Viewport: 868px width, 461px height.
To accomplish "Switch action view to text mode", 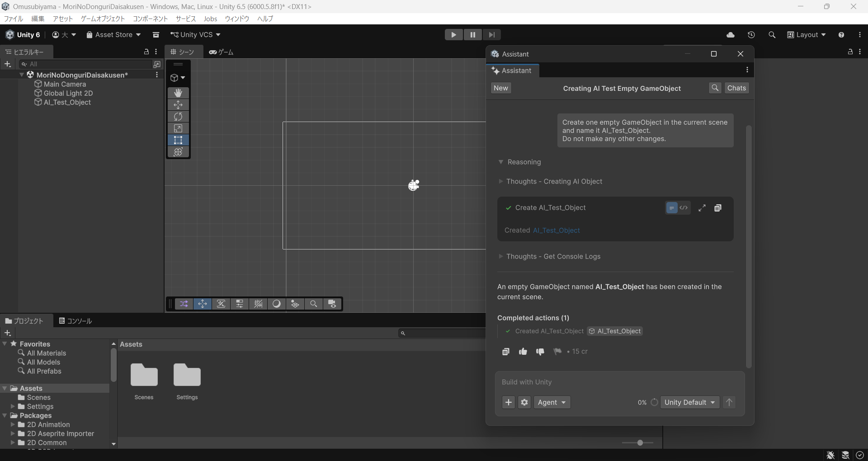I will pyautogui.click(x=672, y=208).
